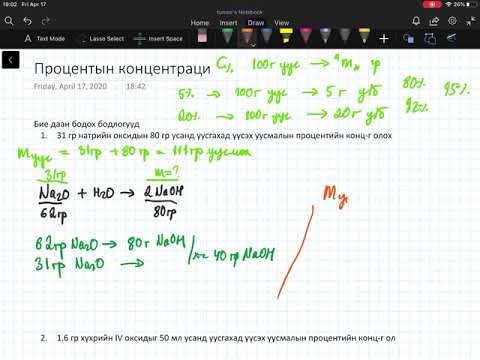Switch to the Home tab

click(200, 23)
